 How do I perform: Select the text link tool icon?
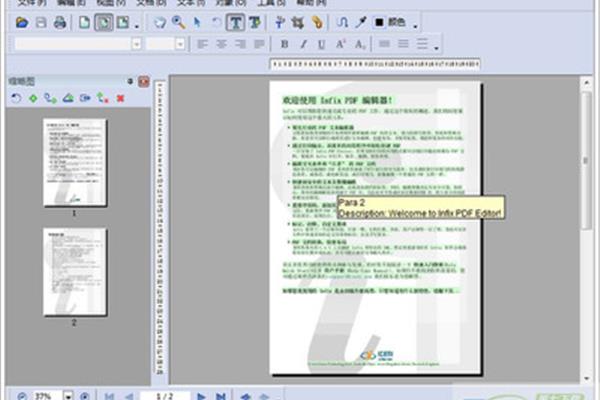(x=280, y=23)
